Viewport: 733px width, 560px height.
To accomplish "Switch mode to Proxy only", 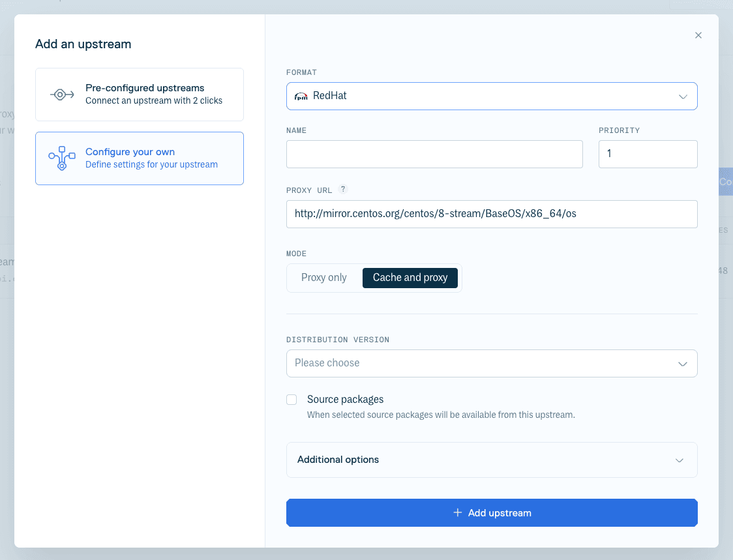I will [x=324, y=278].
